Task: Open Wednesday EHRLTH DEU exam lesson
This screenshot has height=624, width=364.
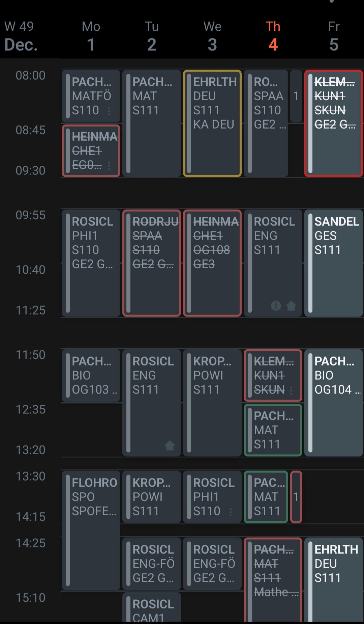Action: pos(212,123)
